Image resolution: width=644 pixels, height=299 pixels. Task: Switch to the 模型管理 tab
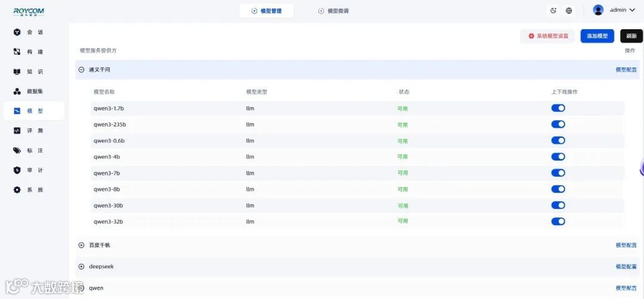(267, 11)
